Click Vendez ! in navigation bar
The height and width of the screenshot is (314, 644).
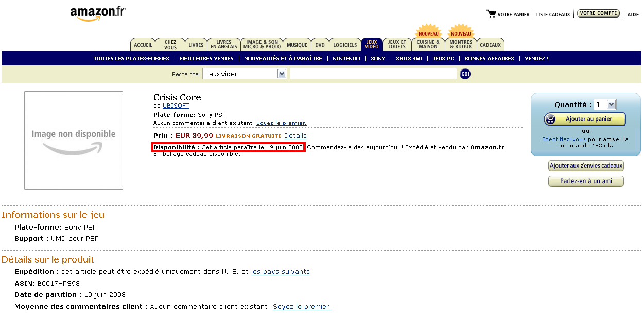pos(536,59)
